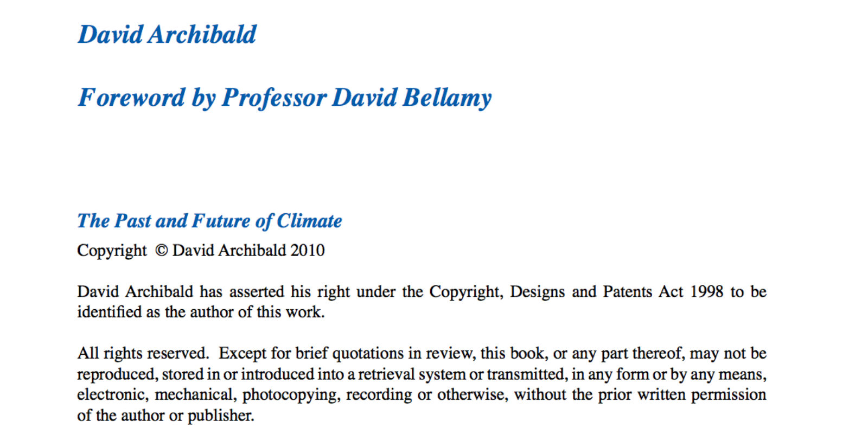This screenshot has width=868, height=434.
Task: Click the "David Archibald" blue author heading
Action: click(x=167, y=35)
